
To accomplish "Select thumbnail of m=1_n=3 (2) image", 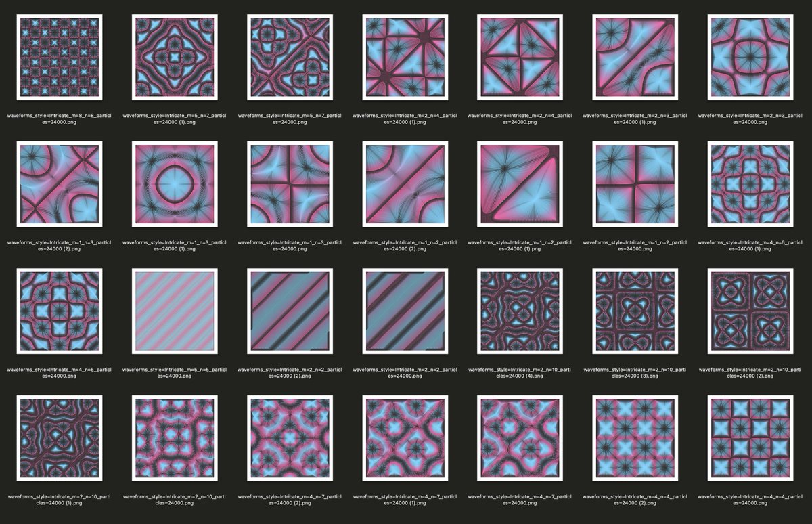I will point(60,184).
